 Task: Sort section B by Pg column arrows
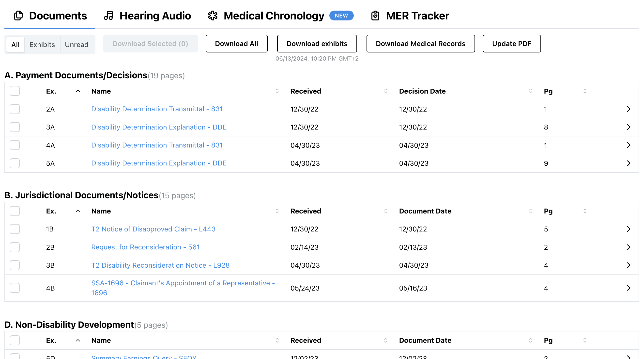pyautogui.click(x=585, y=211)
